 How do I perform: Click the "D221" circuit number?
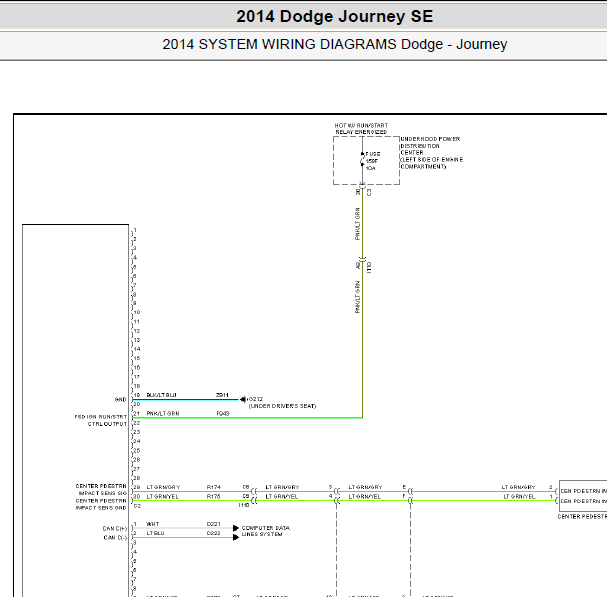214,524
